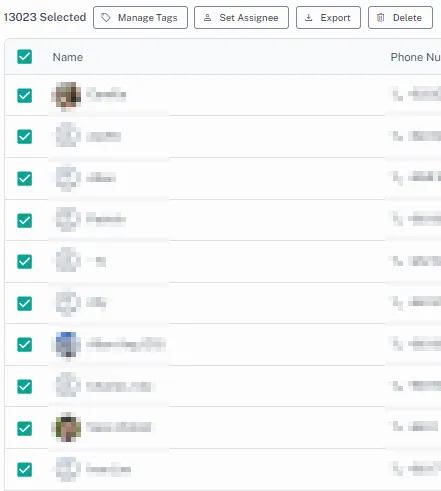Viewport: 441px width, 491px height.
Task: Click the phone icon in the first row
Action: 397,94
